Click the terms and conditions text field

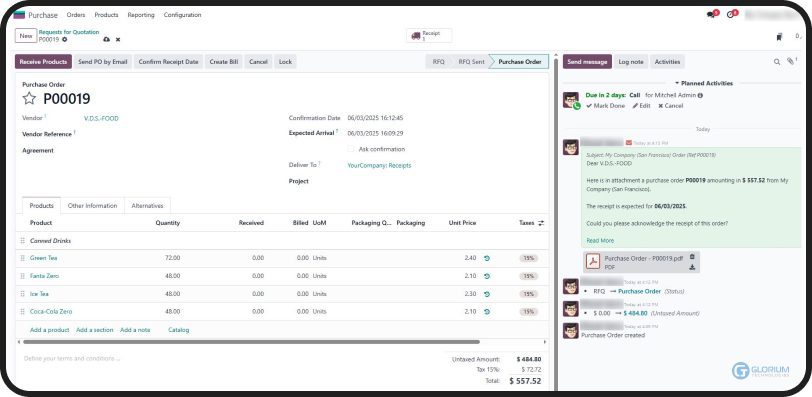[228, 358]
